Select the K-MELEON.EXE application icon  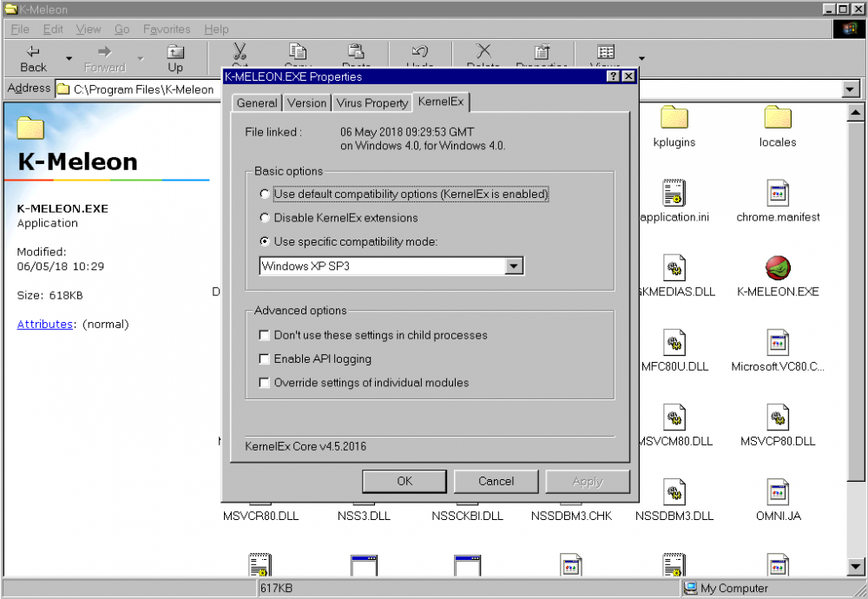[777, 269]
